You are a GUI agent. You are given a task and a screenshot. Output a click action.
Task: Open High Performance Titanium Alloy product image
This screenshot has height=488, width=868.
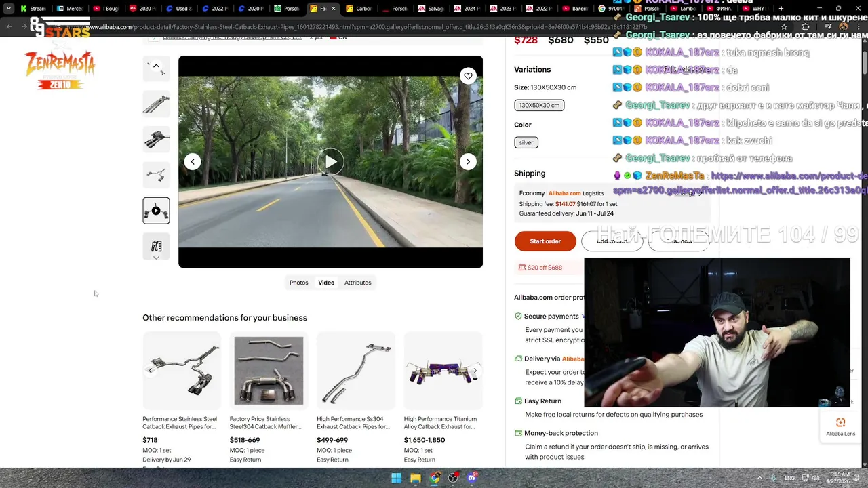(x=443, y=371)
